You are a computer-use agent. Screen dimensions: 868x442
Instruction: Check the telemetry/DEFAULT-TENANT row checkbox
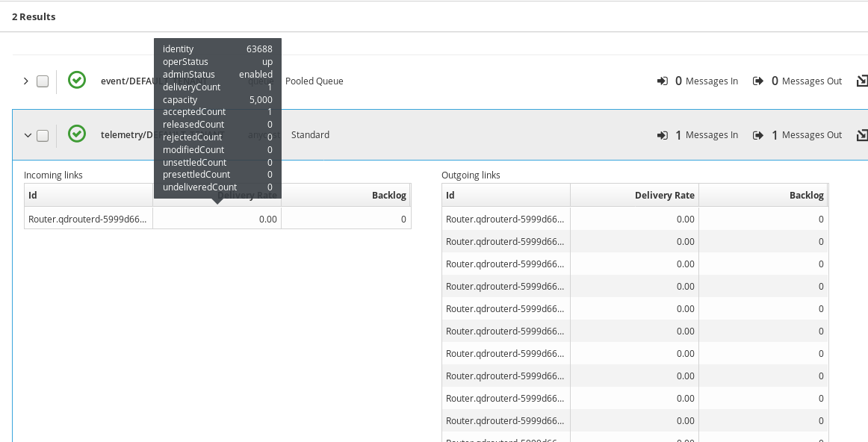pyautogui.click(x=43, y=135)
